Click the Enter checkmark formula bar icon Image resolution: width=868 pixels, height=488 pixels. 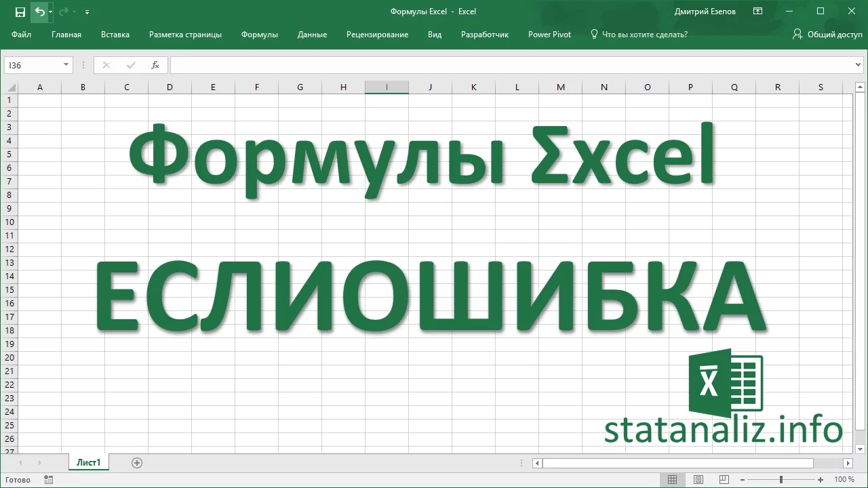click(131, 65)
